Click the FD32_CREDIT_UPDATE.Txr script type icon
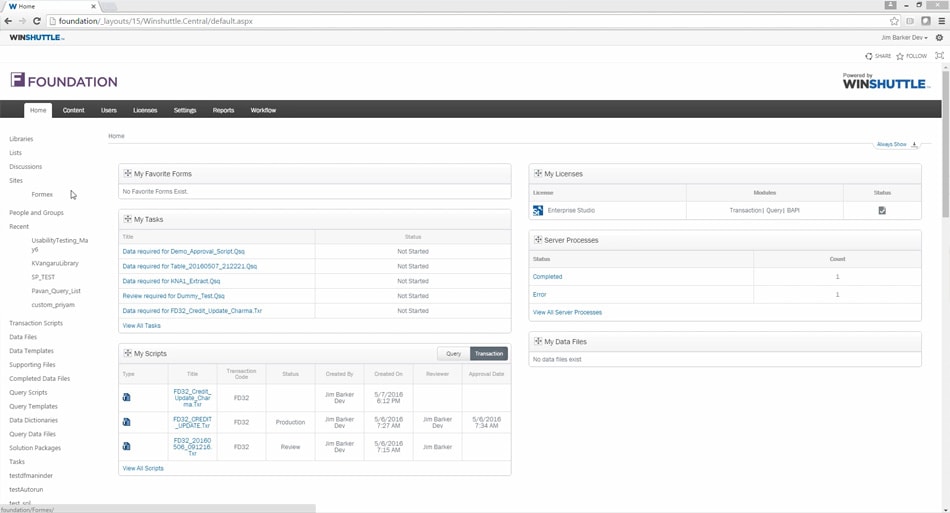The image size is (950, 513). 126,422
